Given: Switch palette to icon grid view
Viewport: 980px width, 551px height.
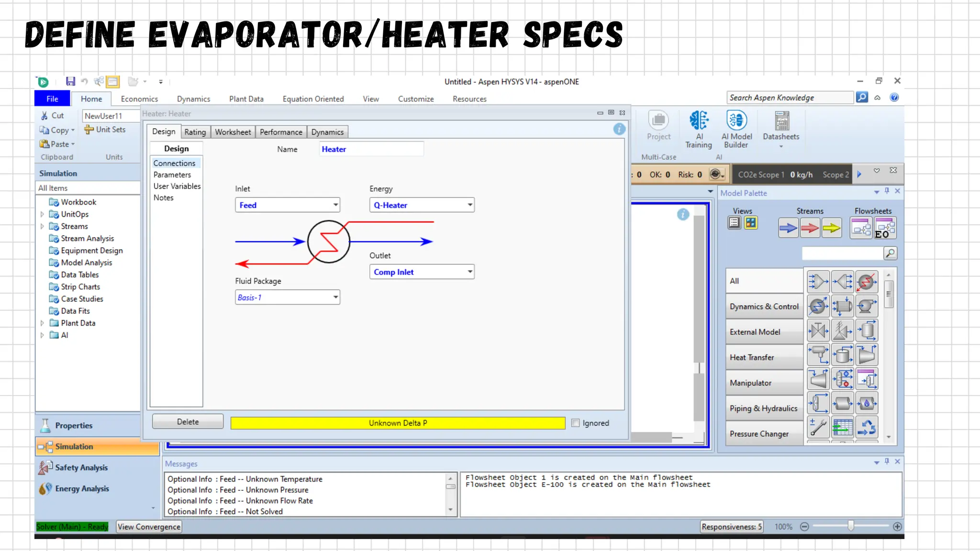Looking at the screenshot, I should pos(751,223).
